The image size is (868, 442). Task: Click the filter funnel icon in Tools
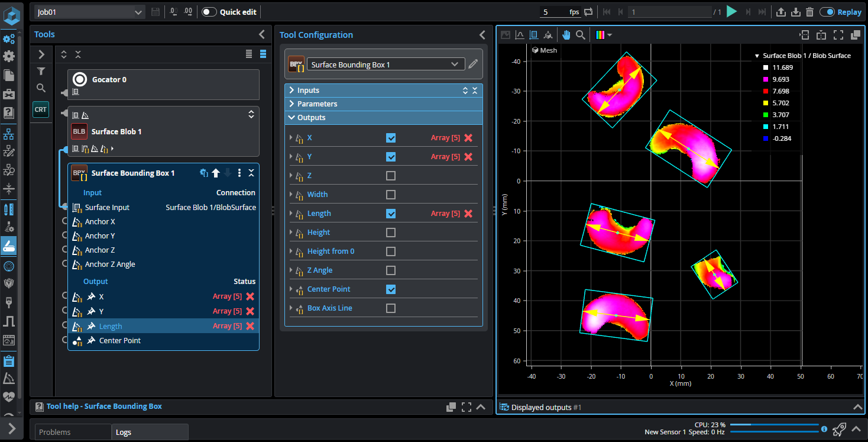click(x=41, y=71)
